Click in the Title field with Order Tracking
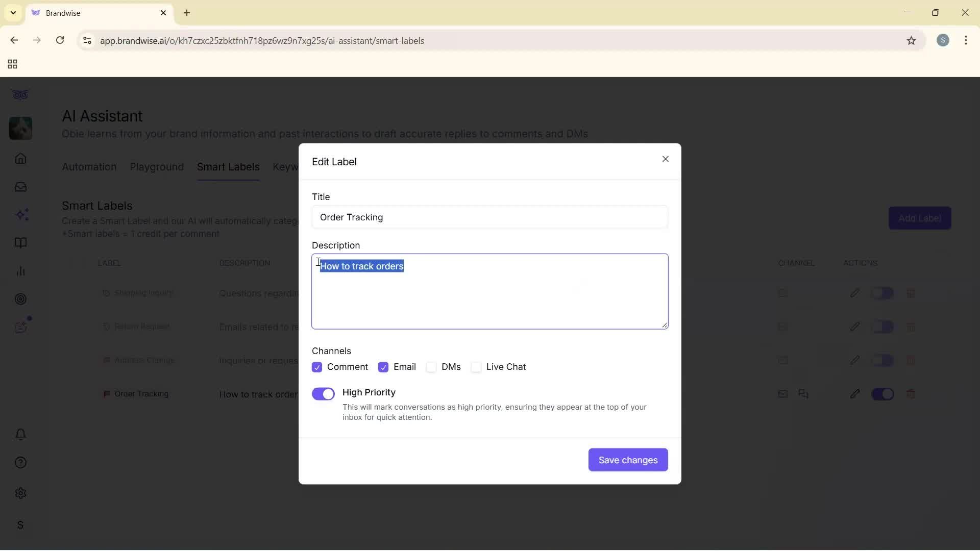The image size is (980, 551). coord(490,217)
